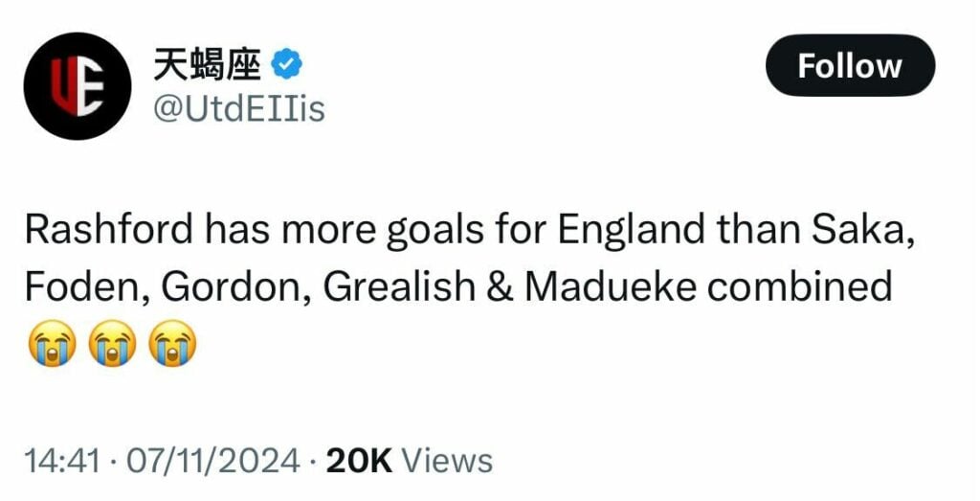Image resolution: width=980 pixels, height=501 pixels.
Task: Click the 20K view count number
Action: coord(359,462)
